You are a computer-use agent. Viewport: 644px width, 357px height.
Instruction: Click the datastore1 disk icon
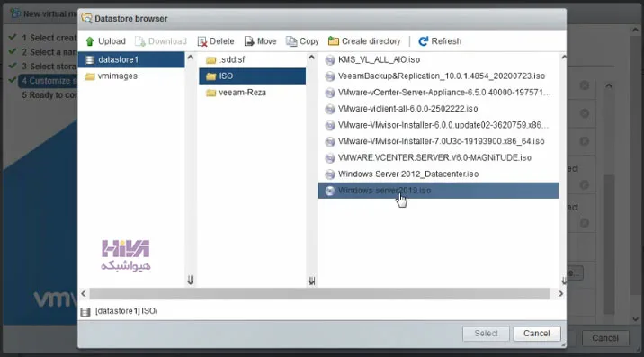90,60
